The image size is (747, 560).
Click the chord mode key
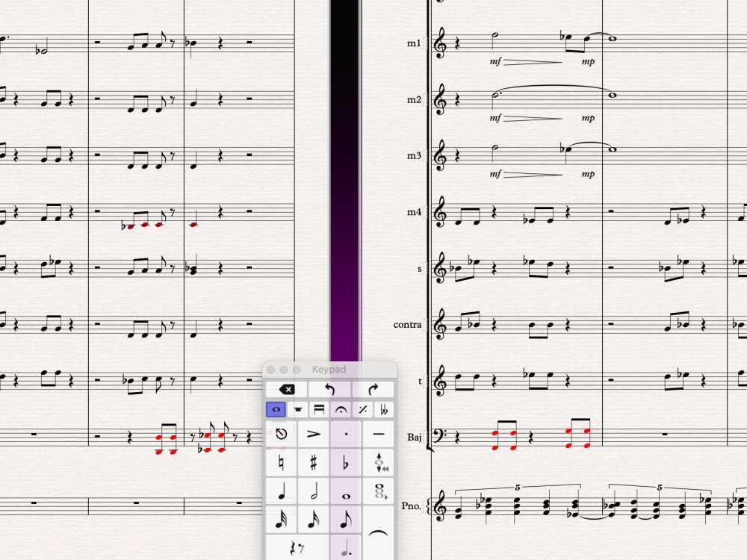(x=378, y=491)
